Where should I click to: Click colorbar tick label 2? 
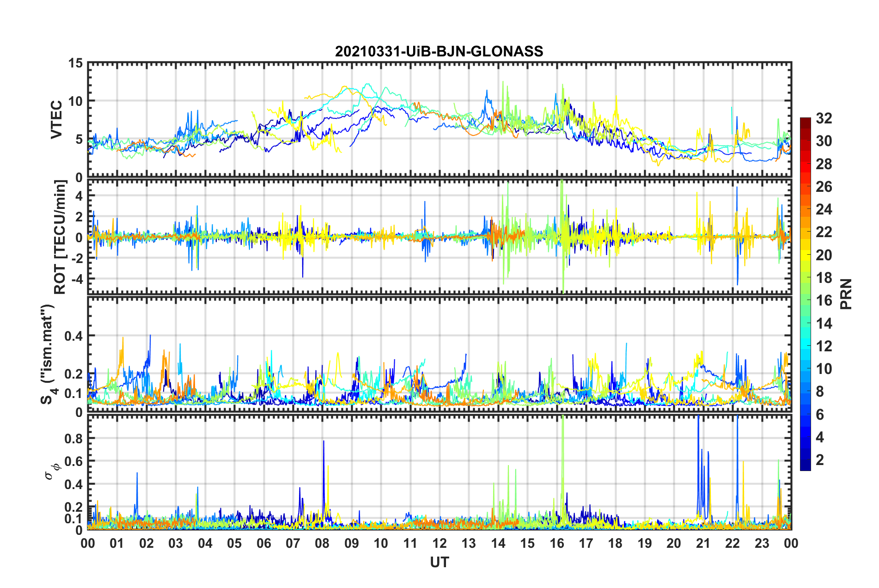click(x=820, y=459)
